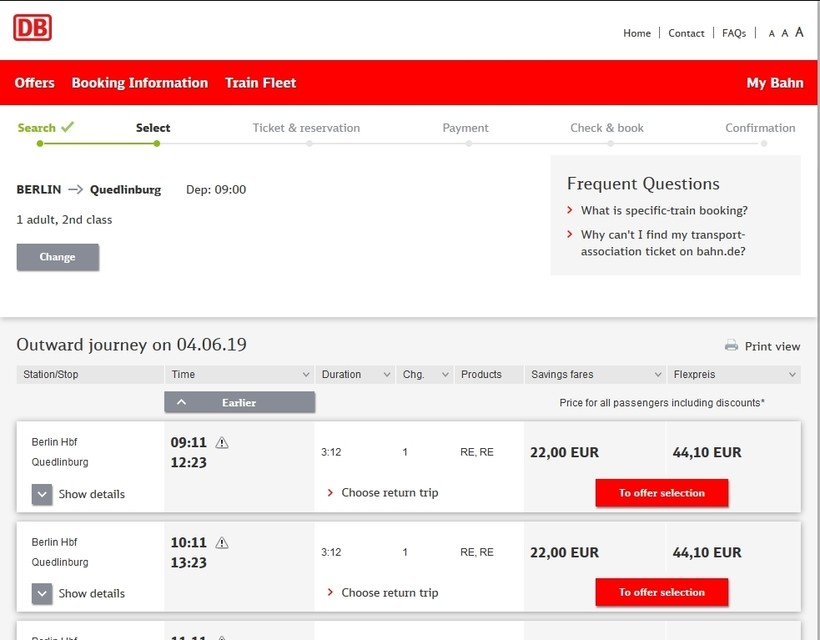Click warning triangle beside 09:11 departure
Image resolution: width=820 pixels, height=640 pixels.
222,443
